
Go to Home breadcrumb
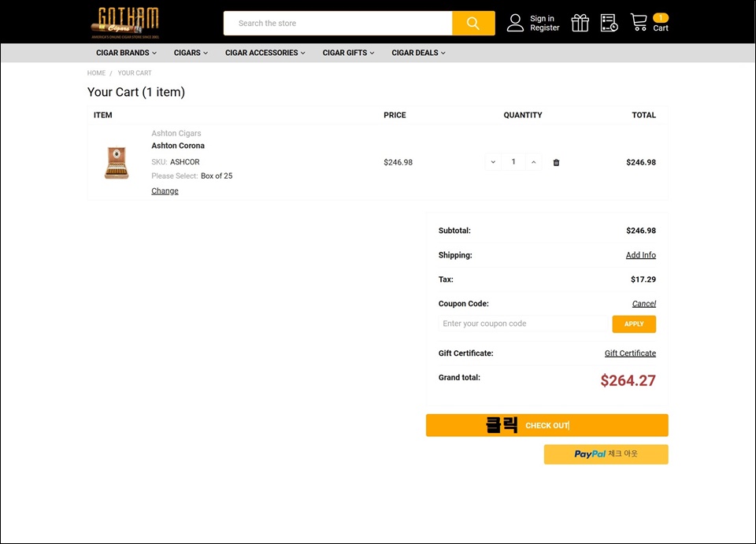[x=96, y=72]
